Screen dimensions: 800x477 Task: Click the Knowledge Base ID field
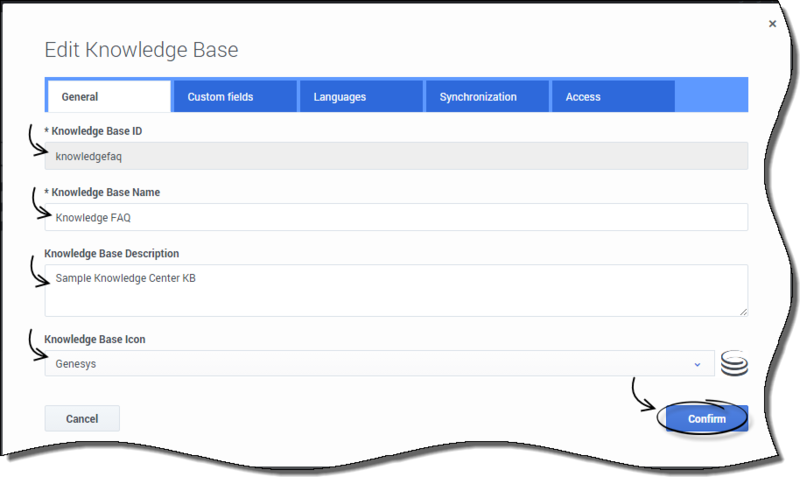(x=396, y=156)
